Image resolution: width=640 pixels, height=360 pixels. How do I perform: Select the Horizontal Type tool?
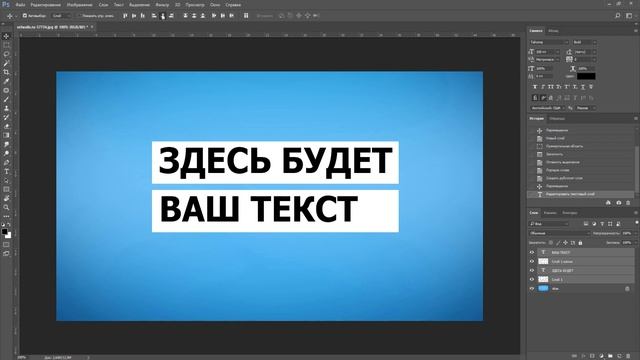pyautogui.click(x=6, y=171)
